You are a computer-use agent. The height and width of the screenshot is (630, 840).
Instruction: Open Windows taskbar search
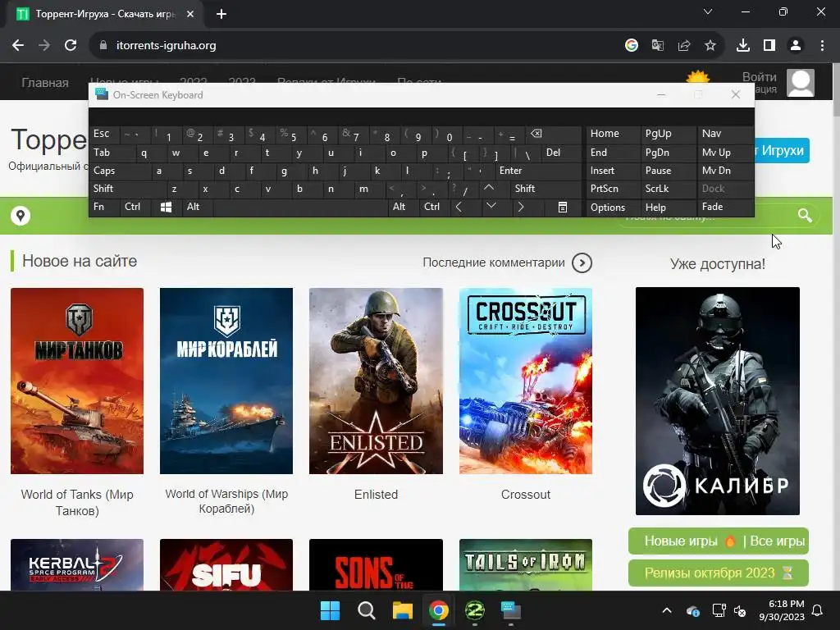[367, 610]
